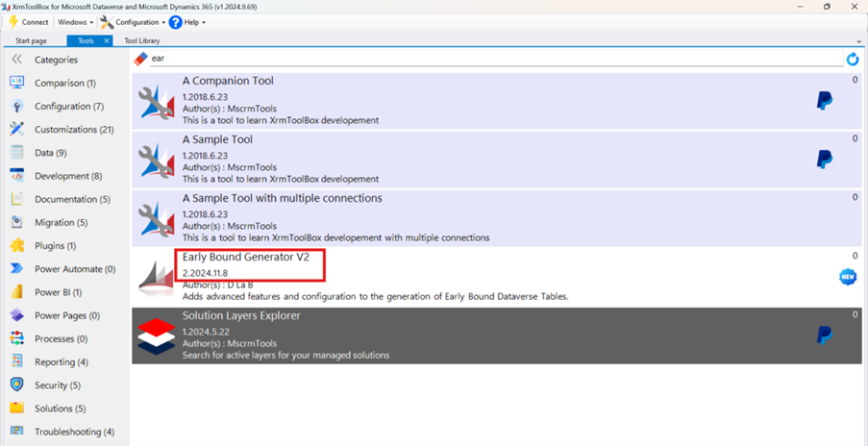
Task: Select the Plugins category icon
Action: tap(16, 246)
